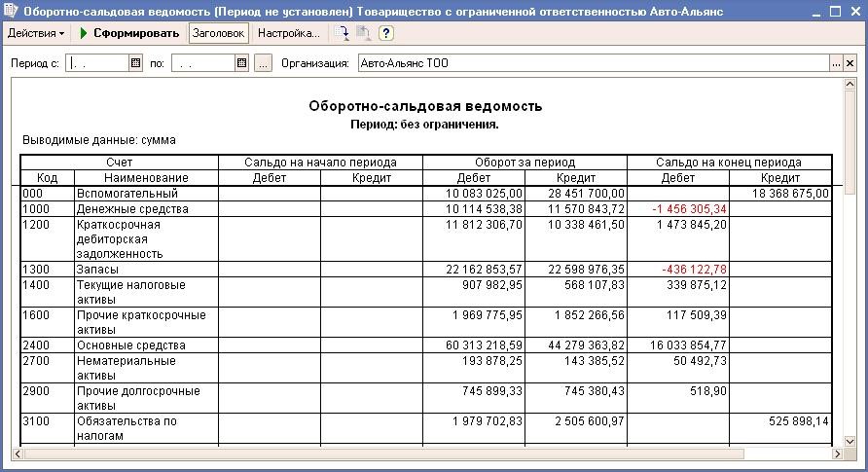This screenshot has width=868, height=472.
Task: Click the Сформировать button
Action: [x=129, y=33]
